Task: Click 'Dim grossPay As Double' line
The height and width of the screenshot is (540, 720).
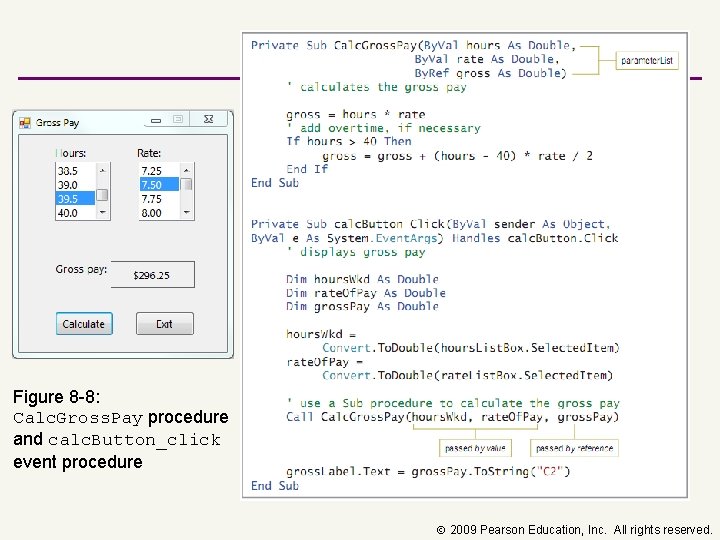Action: [362, 306]
